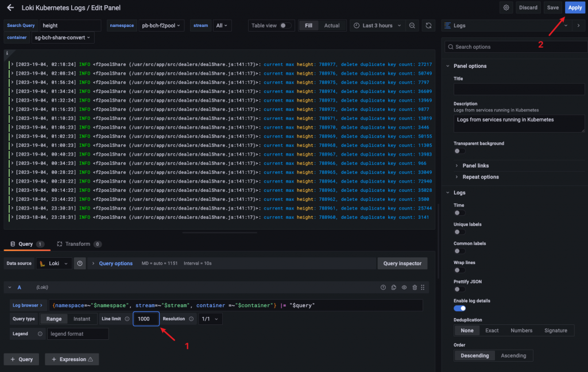Open dashboard settings gear icon
This screenshot has height=372, width=588.
[x=506, y=7]
